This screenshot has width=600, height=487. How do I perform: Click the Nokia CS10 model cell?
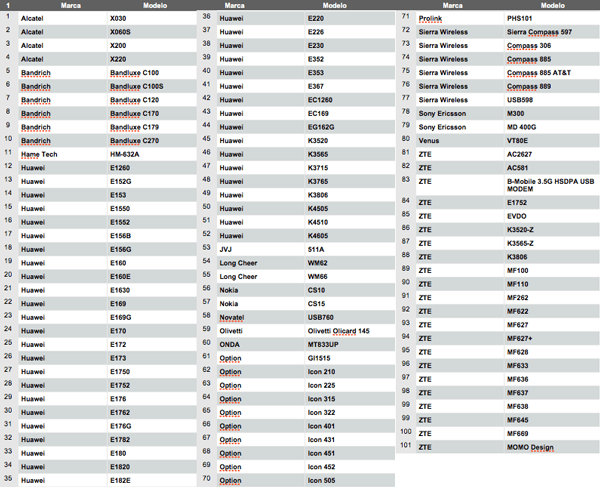350,290
